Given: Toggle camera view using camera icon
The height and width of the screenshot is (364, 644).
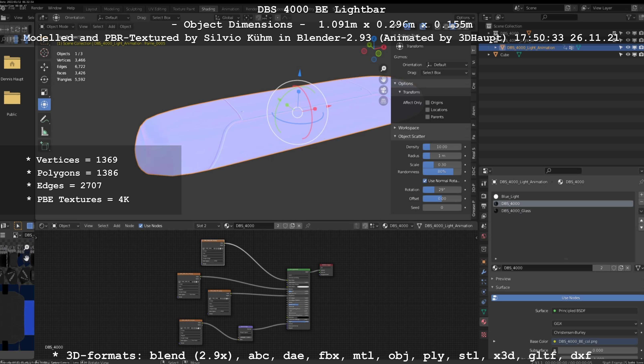Looking at the screenshot, I should pyautogui.click(x=383, y=90).
